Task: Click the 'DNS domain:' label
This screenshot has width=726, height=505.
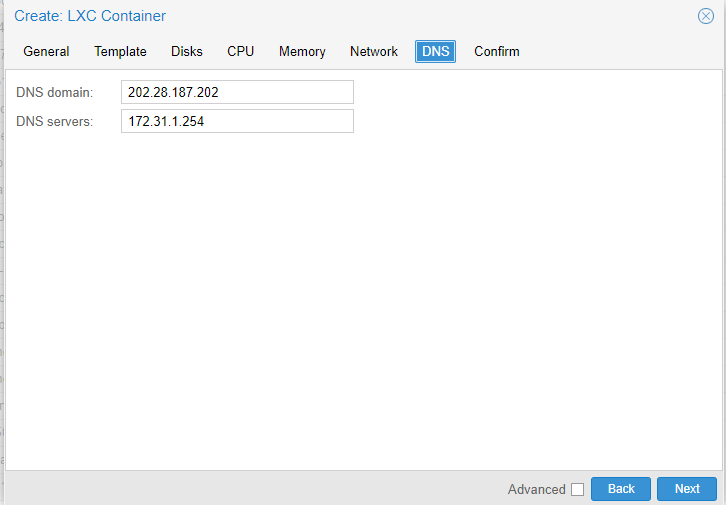Action: (55, 93)
